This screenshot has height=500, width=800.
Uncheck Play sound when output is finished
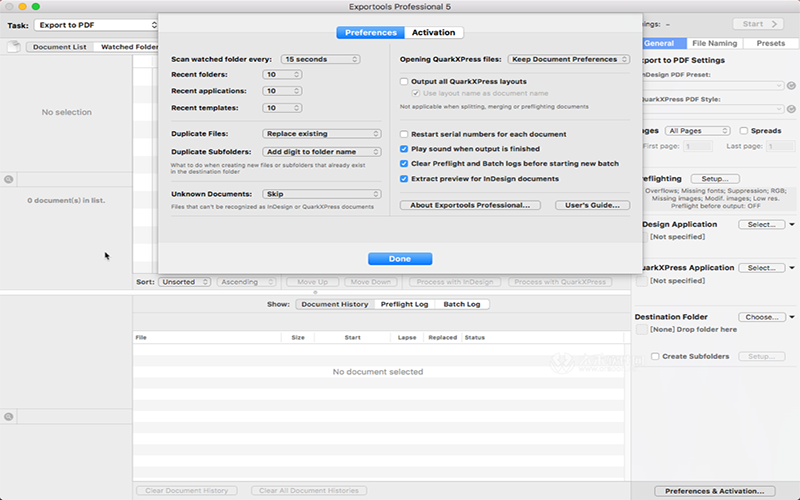(x=404, y=149)
